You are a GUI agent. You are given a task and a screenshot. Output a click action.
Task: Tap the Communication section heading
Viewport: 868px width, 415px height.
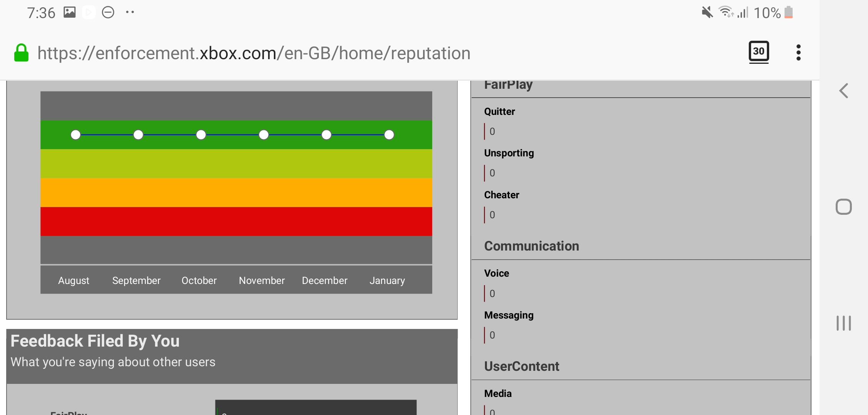pos(531,246)
